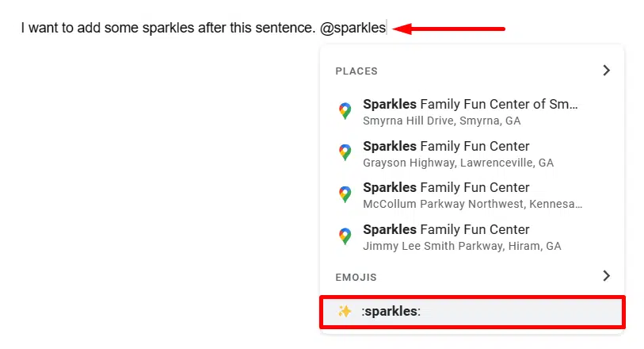Viewport: 644px width, 349px height.
Task: Click the EMOJIS section header label
Action: tap(356, 278)
